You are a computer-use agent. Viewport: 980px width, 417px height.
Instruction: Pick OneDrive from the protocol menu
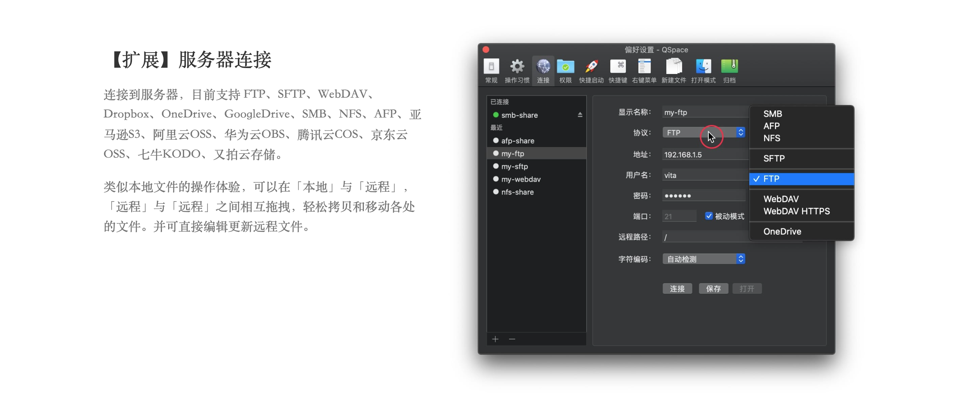click(x=782, y=231)
